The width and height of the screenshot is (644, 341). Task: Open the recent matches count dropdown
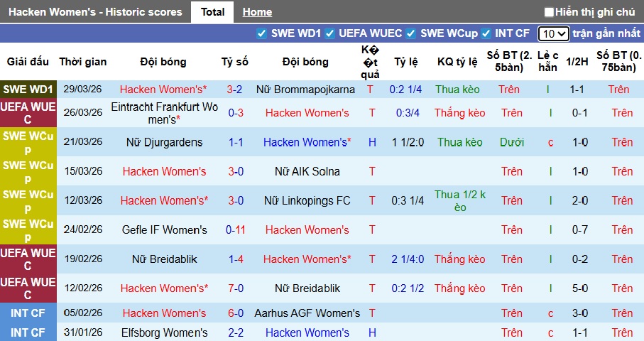click(553, 33)
